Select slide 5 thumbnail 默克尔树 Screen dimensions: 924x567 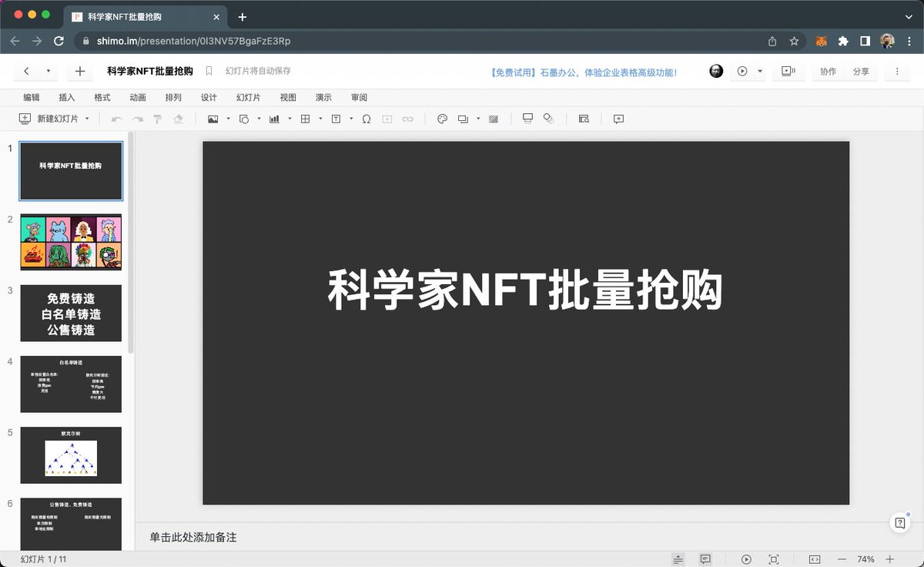point(71,455)
